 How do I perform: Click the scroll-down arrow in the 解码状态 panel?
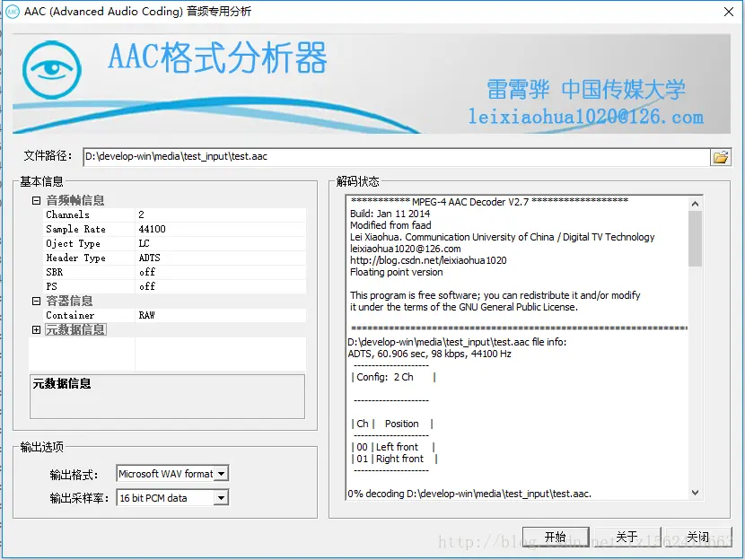point(693,492)
